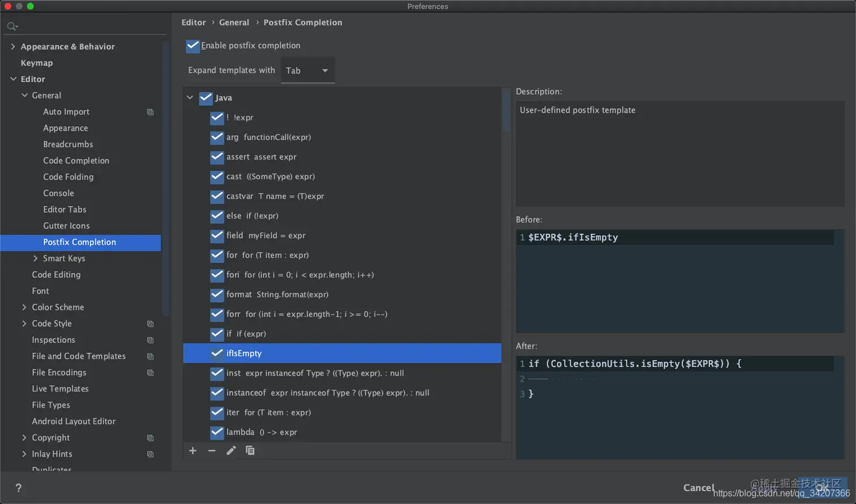This screenshot has width=856, height=504.
Task: Uncheck the 'cast ((SomeType) expr)' template
Action: (x=217, y=176)
